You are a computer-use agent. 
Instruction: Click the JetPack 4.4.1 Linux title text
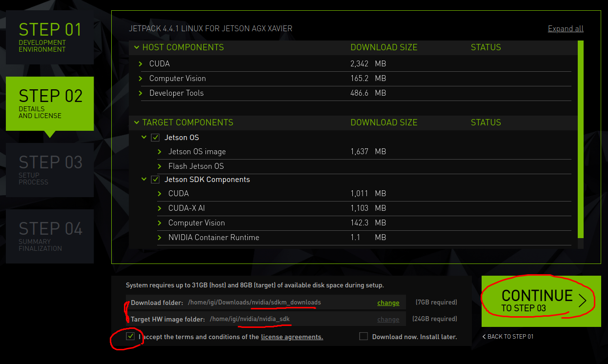pyautogui.click(x=211, y=28)
